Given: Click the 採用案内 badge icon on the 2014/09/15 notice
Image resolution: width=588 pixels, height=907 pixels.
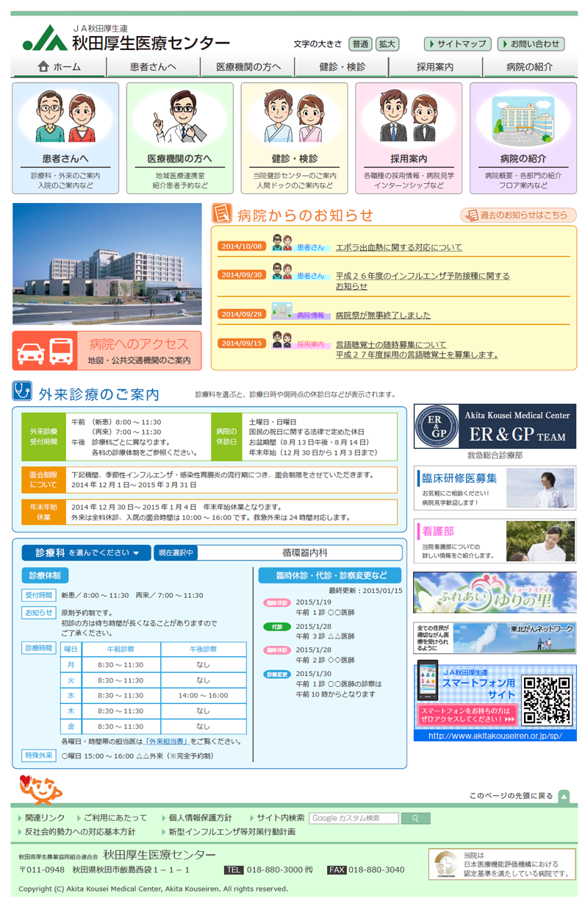Looking at the screenshot, I should [x=282, y=340].
